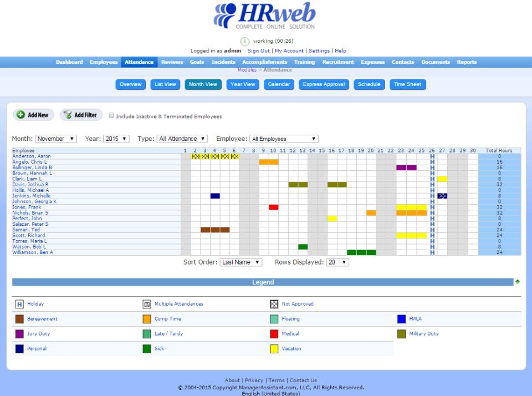
Task: Click the red Medical color swatch
Action: tap(274, 333)
